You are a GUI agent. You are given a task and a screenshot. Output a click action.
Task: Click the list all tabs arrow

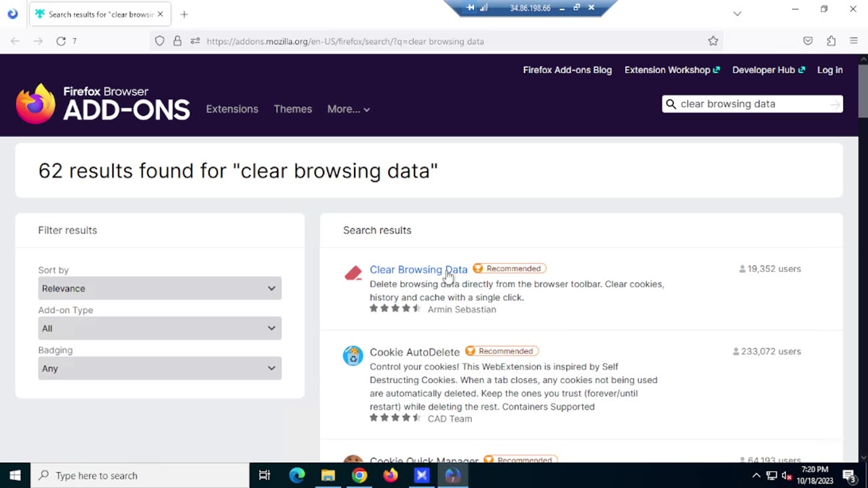(737, 14)
